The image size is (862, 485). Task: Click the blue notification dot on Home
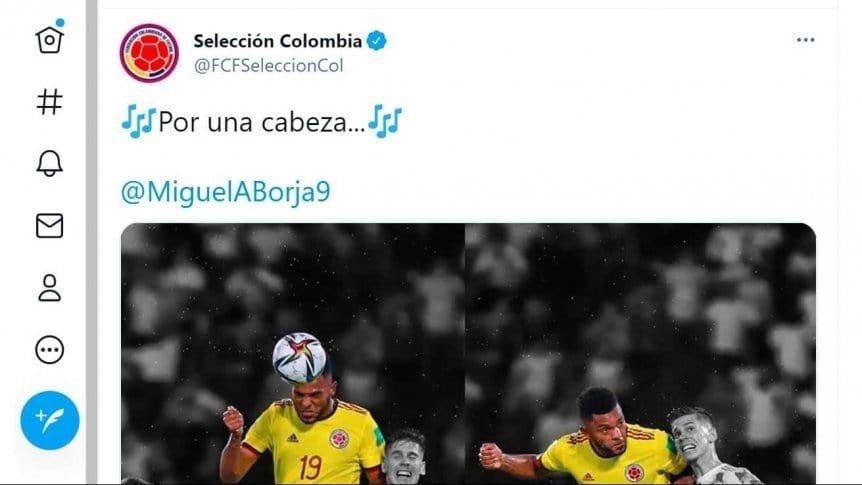pos(60,23)
